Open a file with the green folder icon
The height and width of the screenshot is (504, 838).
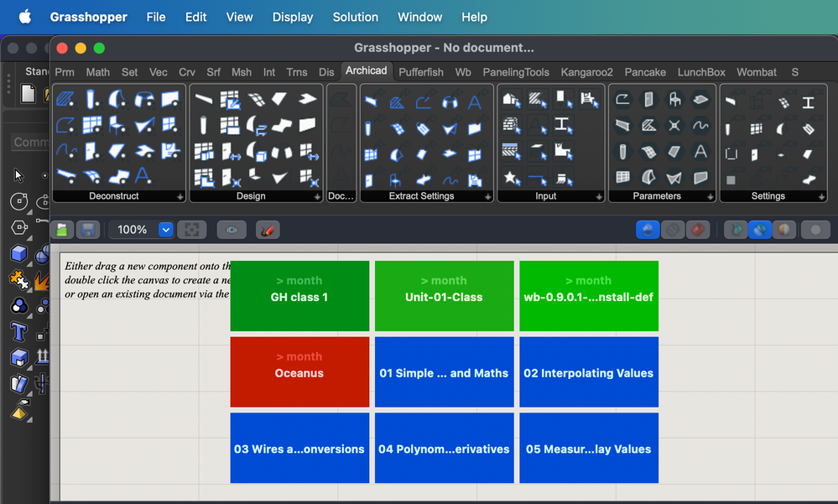62,230
